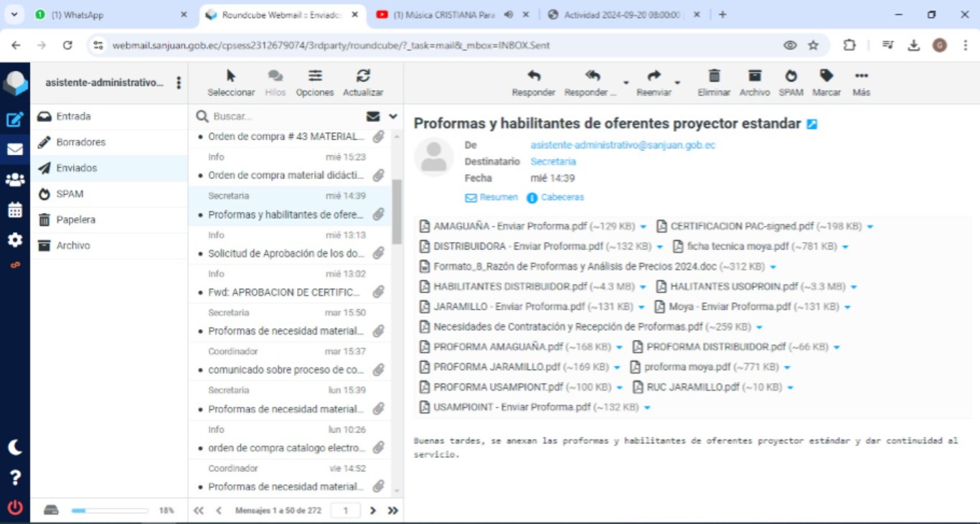The image size is (980, 524).
Task: Move message to SPAM using flame icon
Action: pos(791,76)
